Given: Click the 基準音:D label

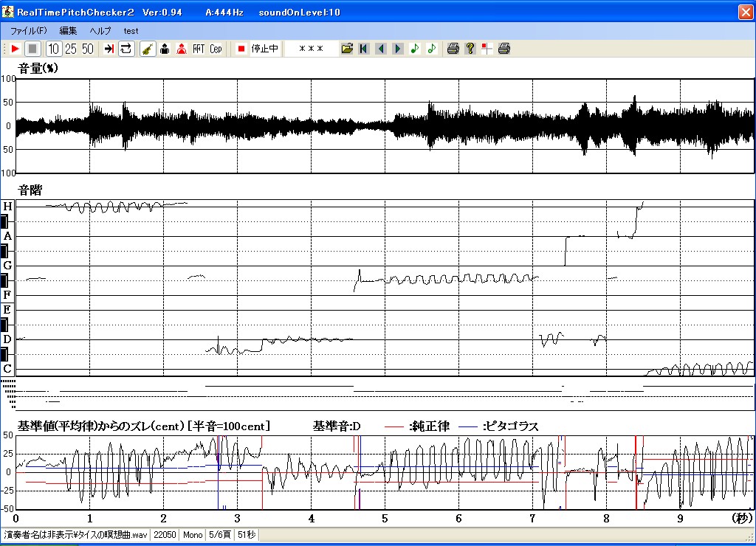Looking at the screenshot, I should click(x=337, y=426).
